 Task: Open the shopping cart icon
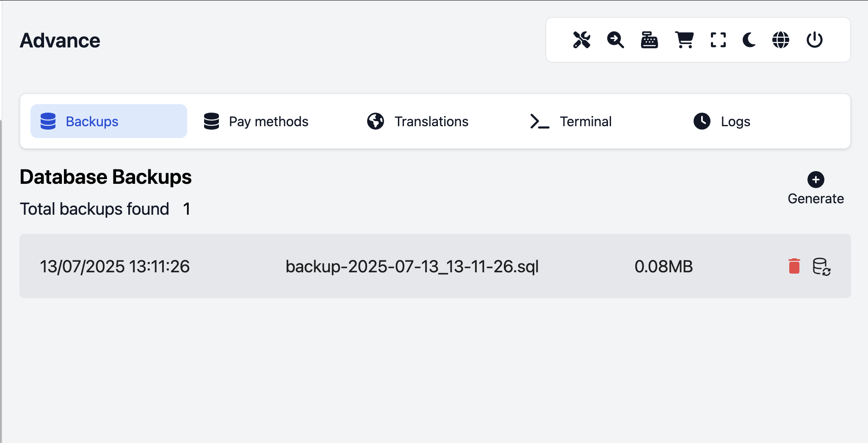(684, 40)
